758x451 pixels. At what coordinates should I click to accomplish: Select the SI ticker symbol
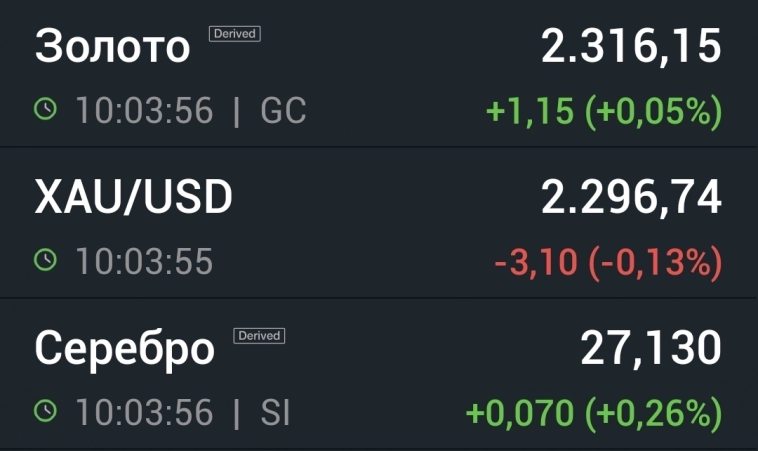[x=275, y=412]
